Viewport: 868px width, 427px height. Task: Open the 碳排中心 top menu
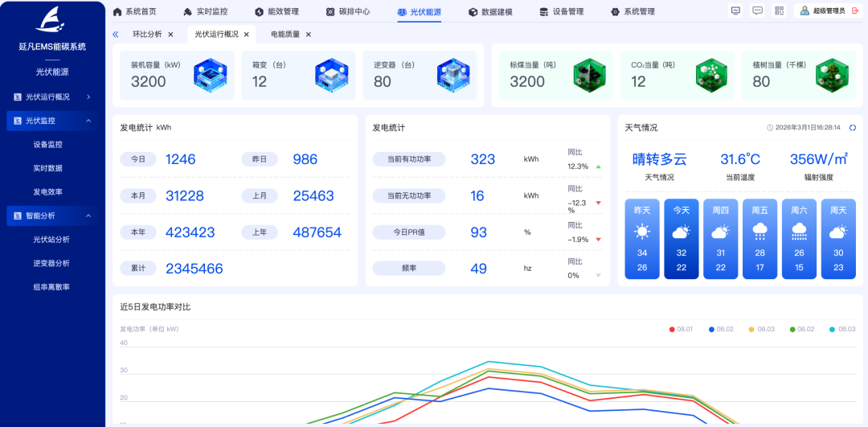point(348,11)
